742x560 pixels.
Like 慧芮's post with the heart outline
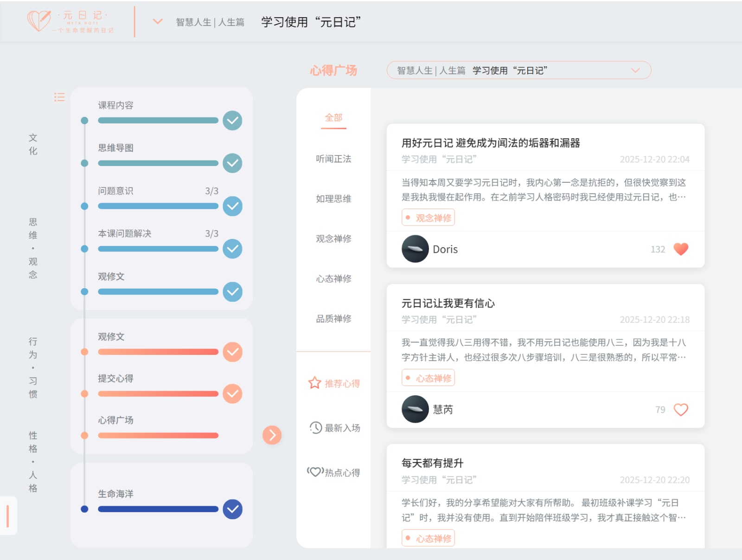[x=681, y=410]
